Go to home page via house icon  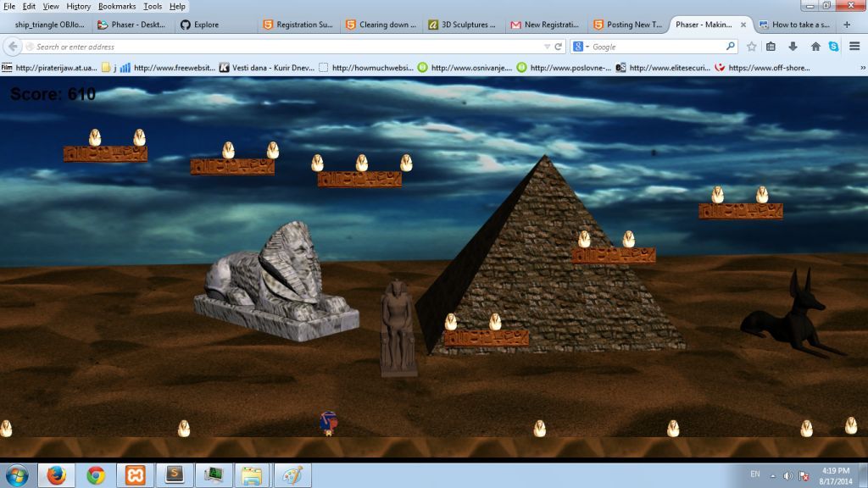click(815, 47)
